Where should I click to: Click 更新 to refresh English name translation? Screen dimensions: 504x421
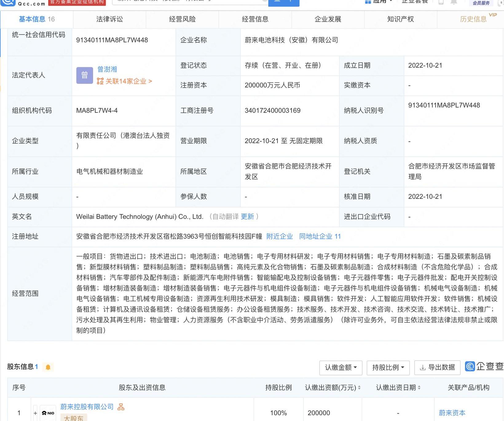pos(247,217)
